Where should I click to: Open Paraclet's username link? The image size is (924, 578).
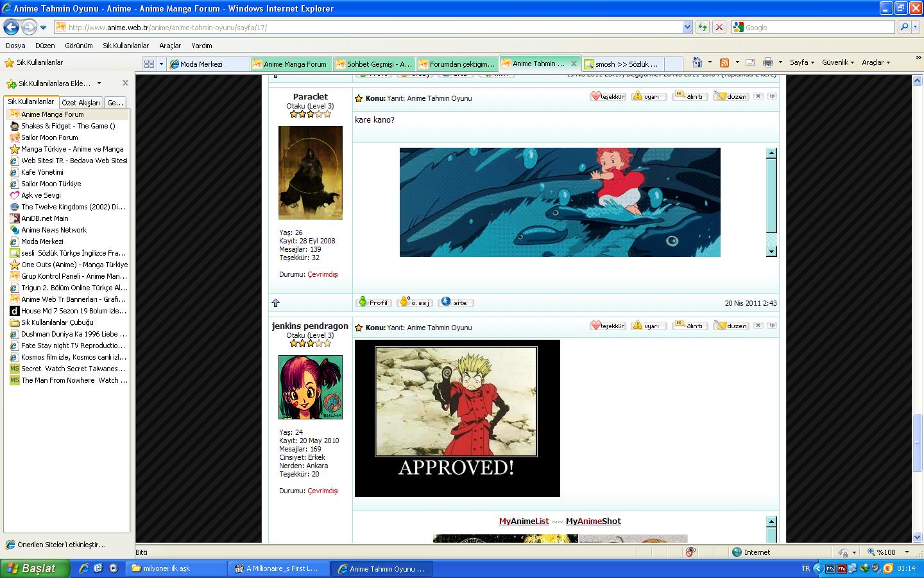pyautogui.click(x=310, y=96)
